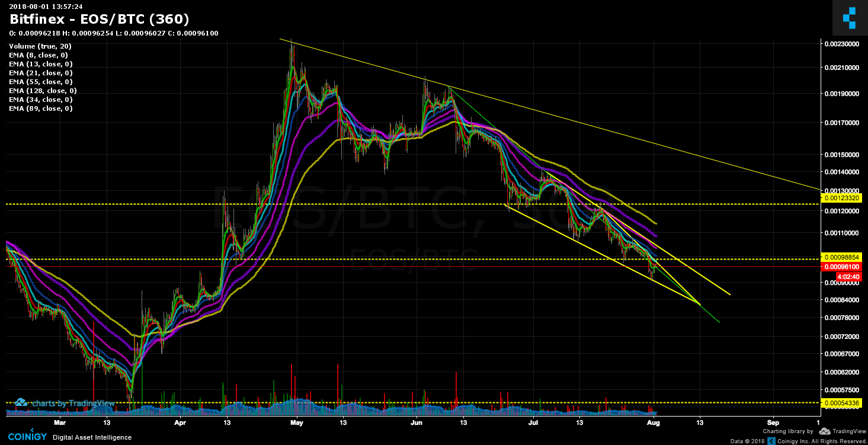The width and height of the screenshot is (868, 445).
Task: Select the 'EMA (128, close, 0)' indicator label
Action: [43, 91]
